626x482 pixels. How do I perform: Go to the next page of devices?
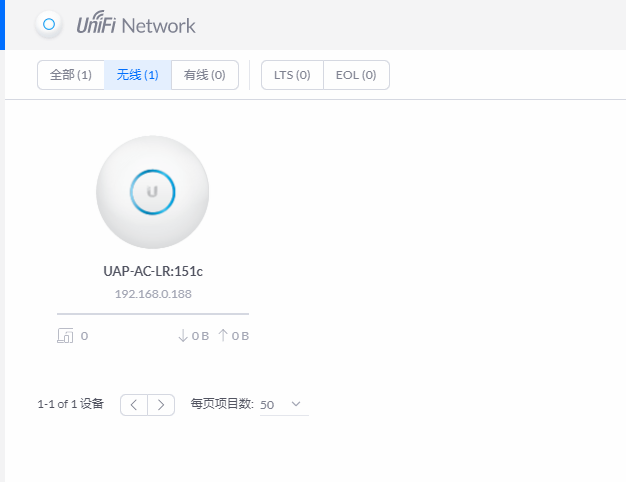(x=161, y=405)
